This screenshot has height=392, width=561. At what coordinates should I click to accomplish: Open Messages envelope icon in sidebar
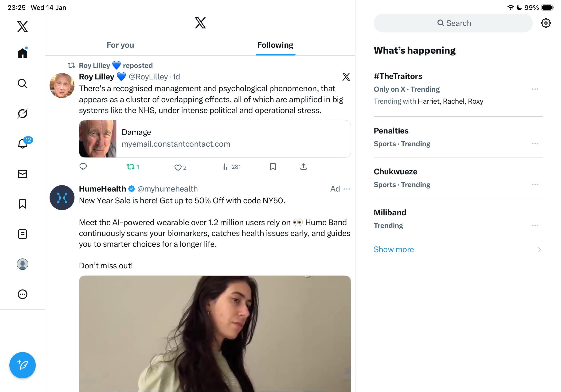pos(23,174)
